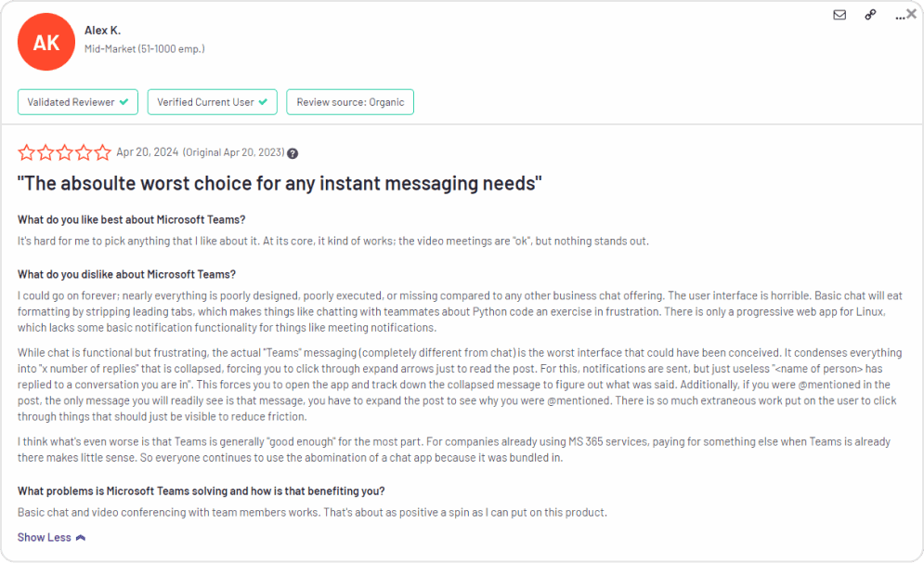Share the review via the envelope icon
The height and width of the screenshot is (563, 924).
coord(839,15)
